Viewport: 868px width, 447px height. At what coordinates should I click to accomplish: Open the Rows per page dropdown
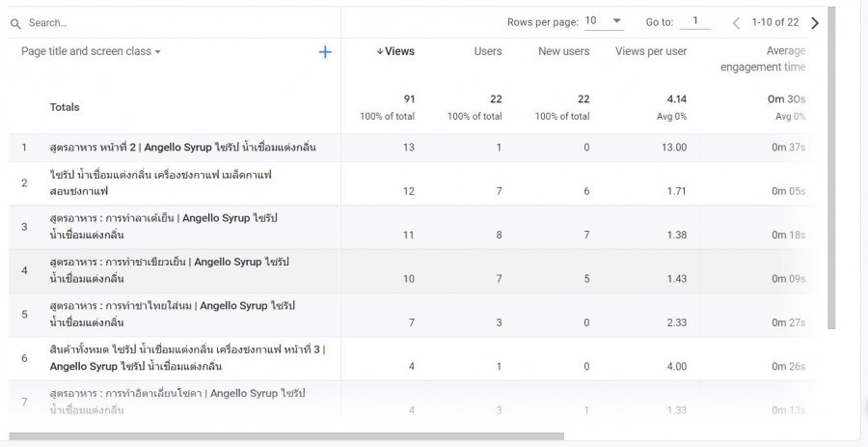click(x=605, y=21)
